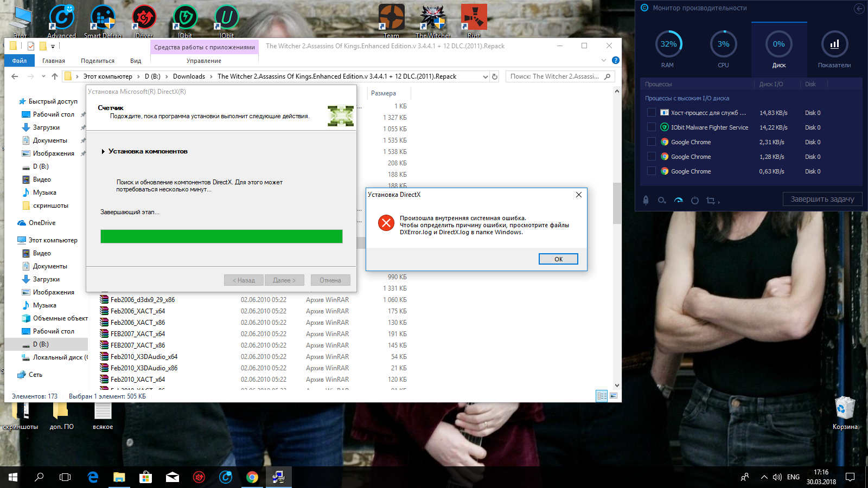Select the Feb2006_d3dx9_29_x86 file

point(143,299)
